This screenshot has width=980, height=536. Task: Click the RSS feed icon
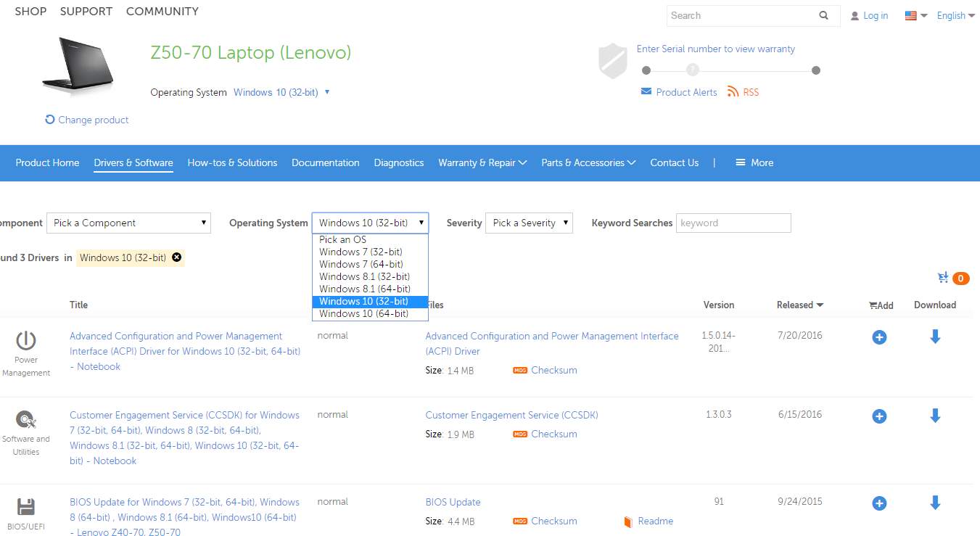pos(733,91)
